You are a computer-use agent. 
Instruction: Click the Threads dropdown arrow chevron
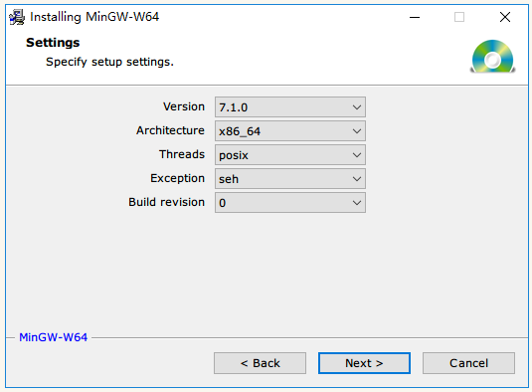[x=357, y=155]
